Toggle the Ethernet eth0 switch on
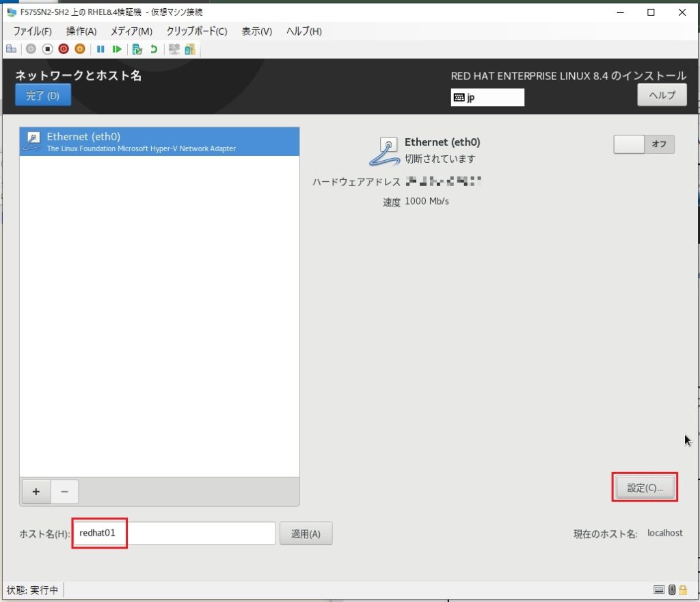 pos(644,144)
